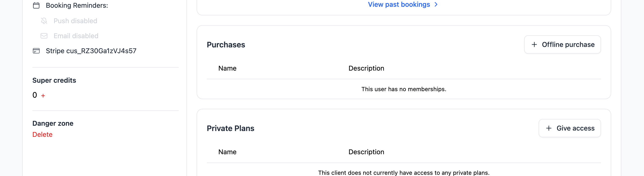Add an Offline purchase

coord(563,44)
